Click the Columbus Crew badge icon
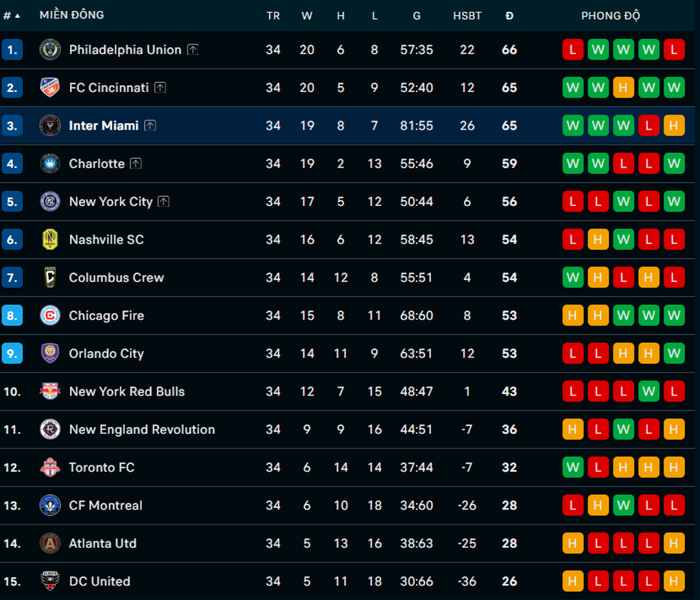Viewport: 700px width, 600px height. tap(50, 277)
